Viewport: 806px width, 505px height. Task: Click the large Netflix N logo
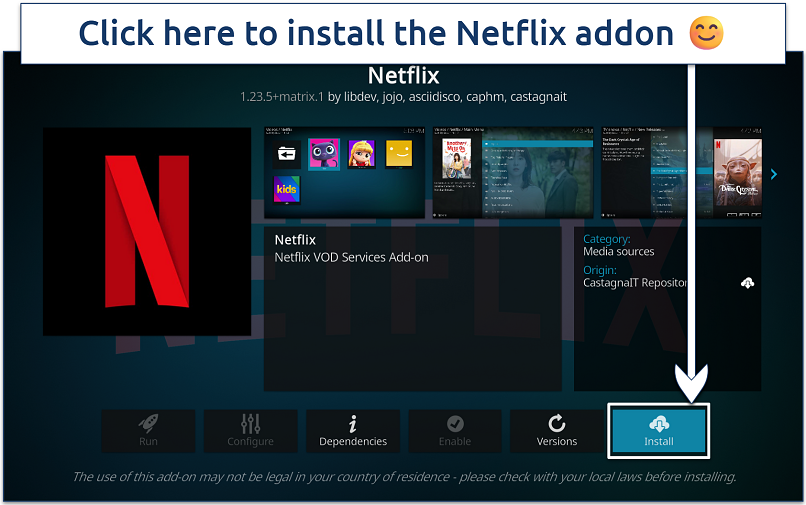147,231
